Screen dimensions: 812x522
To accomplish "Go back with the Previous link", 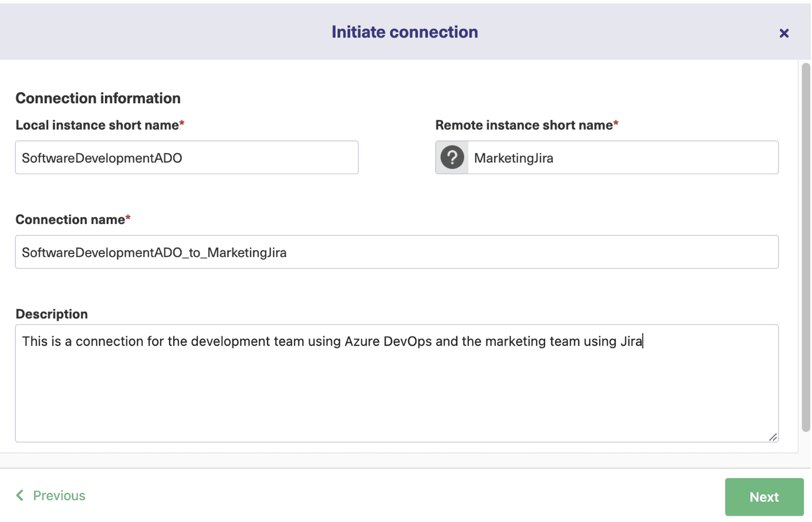I will [50, 496].
